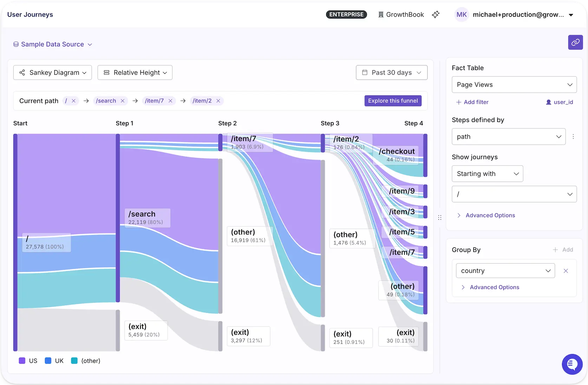Click the (other) 49 label in Step 4
588x385 pixels.
pyautogui.click(x=399, y=290)
